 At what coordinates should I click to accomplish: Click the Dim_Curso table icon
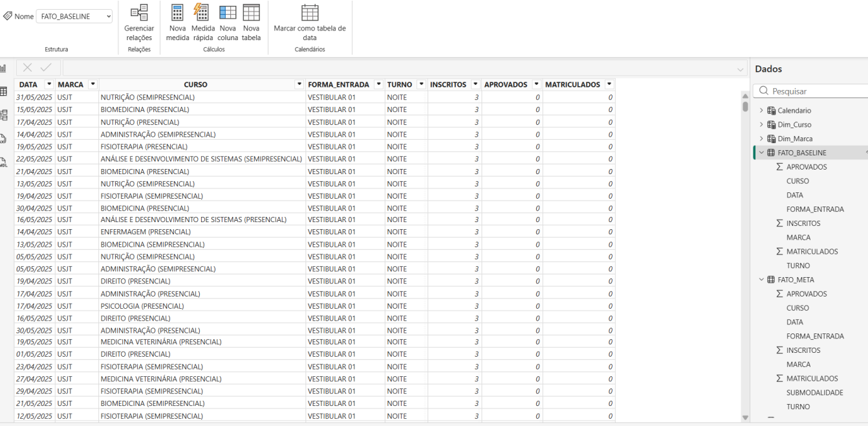(x=771, y=125)
